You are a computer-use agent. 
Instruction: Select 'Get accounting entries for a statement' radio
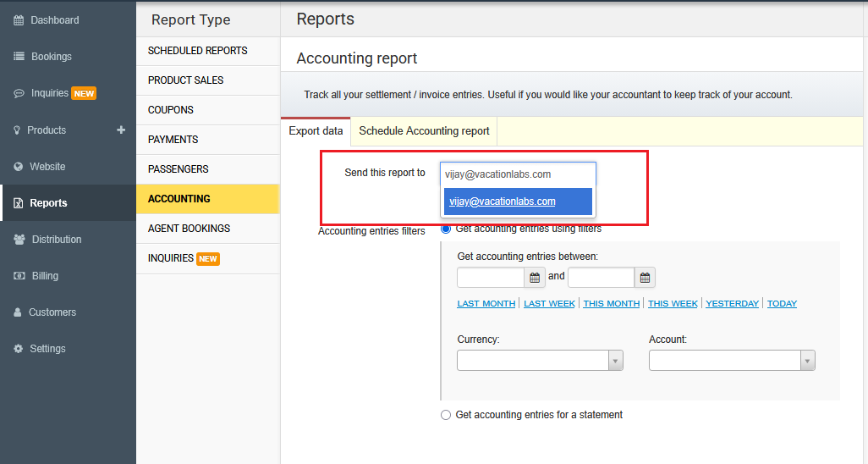click(446, 415)
